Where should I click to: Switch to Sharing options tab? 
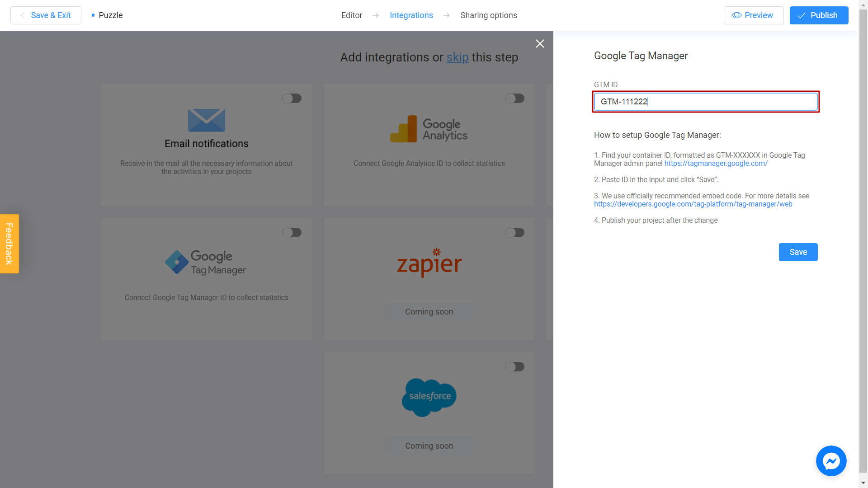(x=489, y=15)
